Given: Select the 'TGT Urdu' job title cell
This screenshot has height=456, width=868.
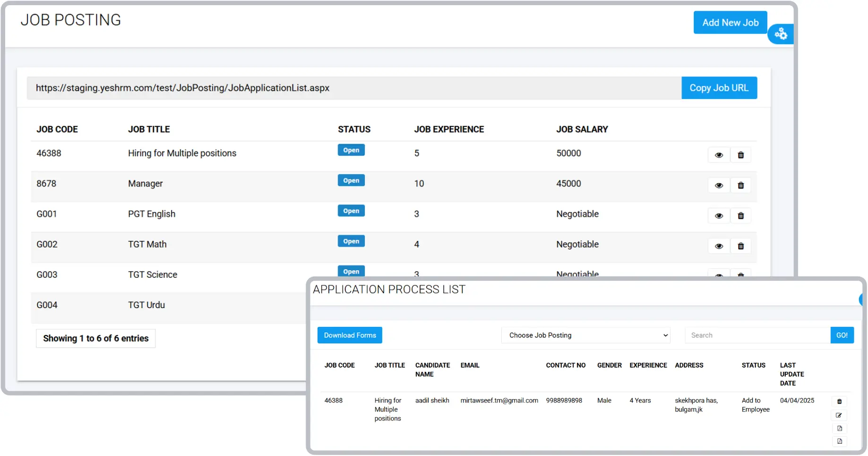Looking at the screenshot, I should coord(146,305).
